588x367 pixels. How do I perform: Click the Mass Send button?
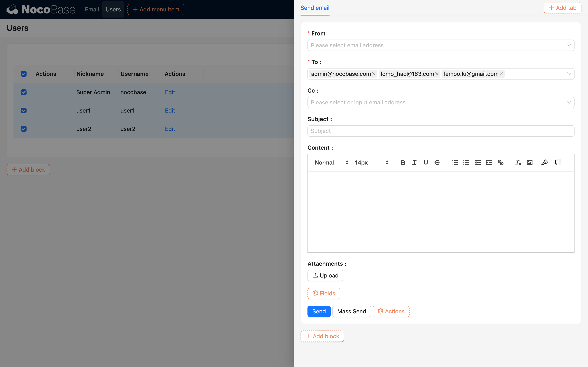coord(351,311)
